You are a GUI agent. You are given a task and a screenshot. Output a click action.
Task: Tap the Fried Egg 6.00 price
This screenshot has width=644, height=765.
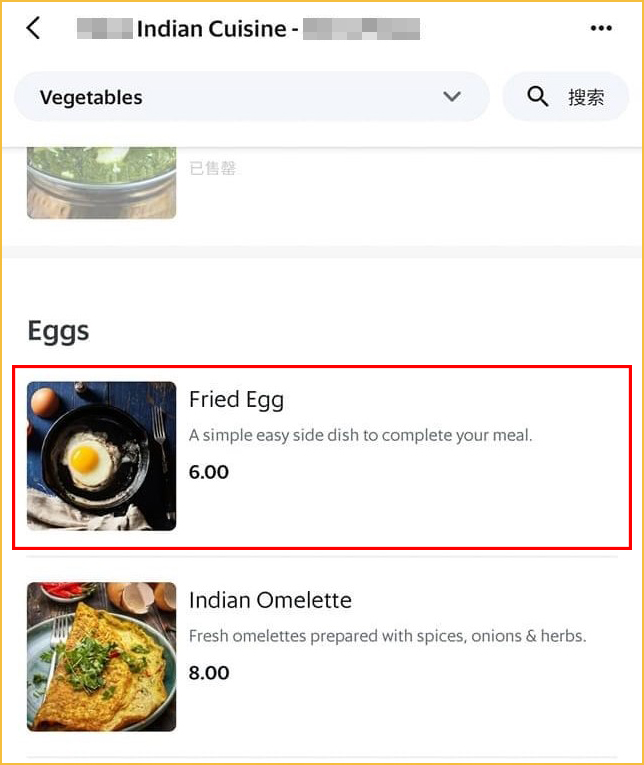[209, 472]
